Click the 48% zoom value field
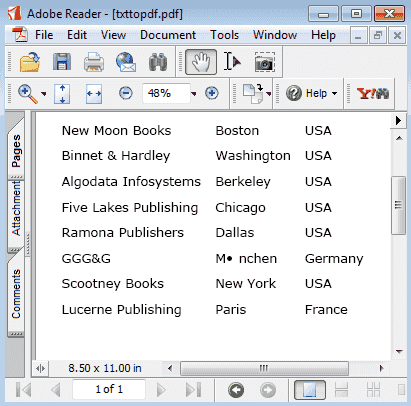 pyautogui.click(x=166, y=93)
